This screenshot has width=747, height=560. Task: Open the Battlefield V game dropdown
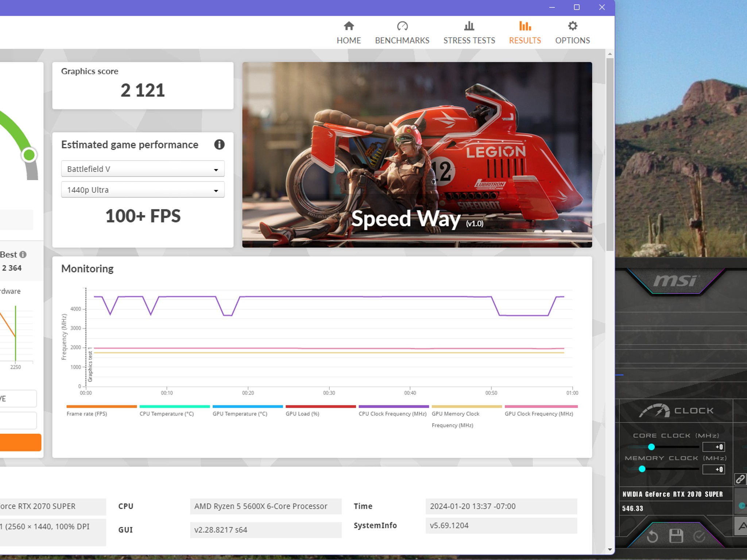[143, 169]
